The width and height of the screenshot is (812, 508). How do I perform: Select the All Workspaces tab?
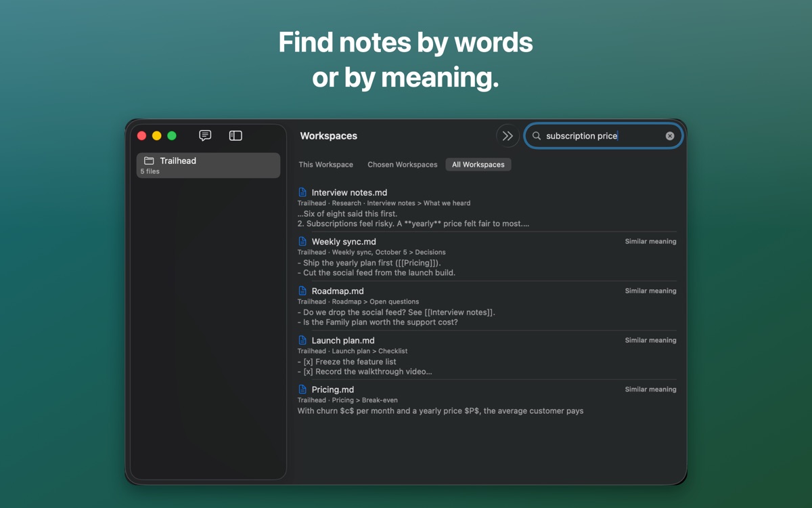click(478, 165)
